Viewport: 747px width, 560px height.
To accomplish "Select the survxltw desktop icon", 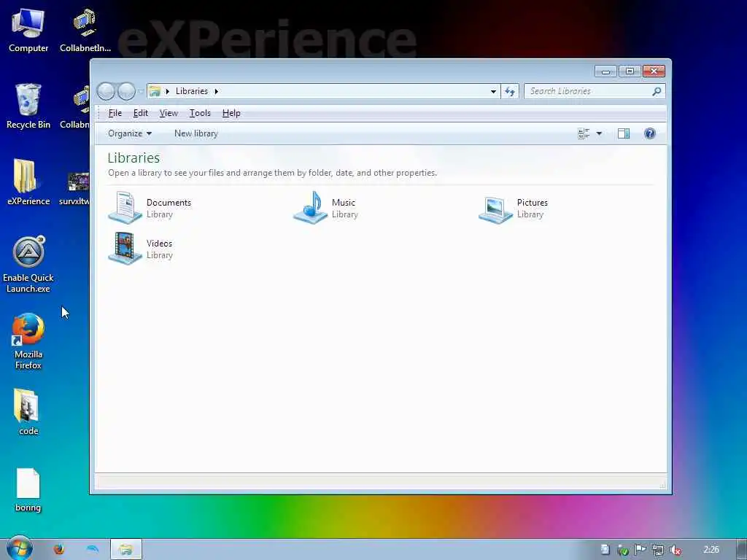I will tap(75, 189).
